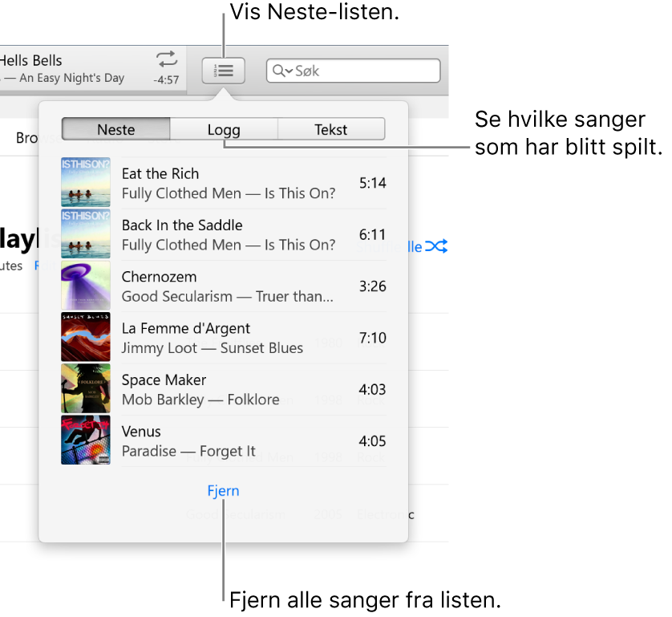Click La Femme d'Argent album artwork
The image size is (672, 617).
86,337
